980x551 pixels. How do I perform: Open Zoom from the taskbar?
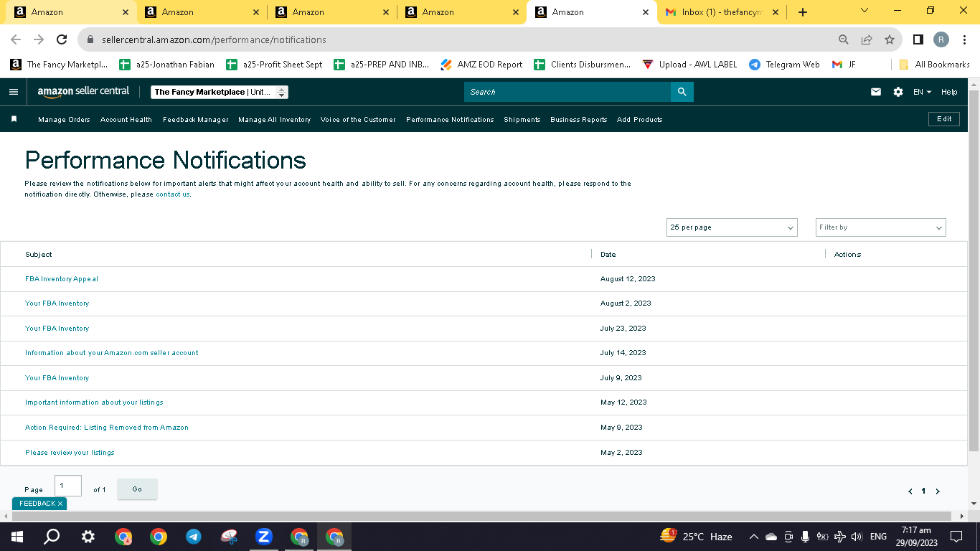click(x=263, y=537)
